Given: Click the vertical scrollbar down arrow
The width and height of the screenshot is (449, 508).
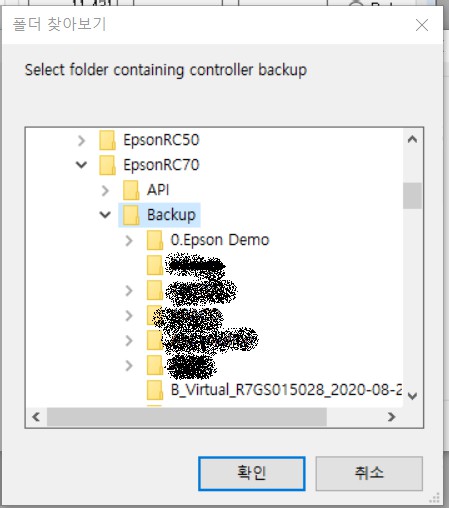Looking at the screenshot, I should click(x=412, y=396).
